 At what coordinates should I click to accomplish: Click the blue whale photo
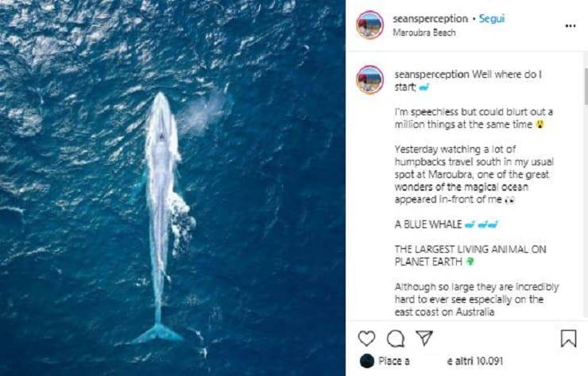pos(172,188)
